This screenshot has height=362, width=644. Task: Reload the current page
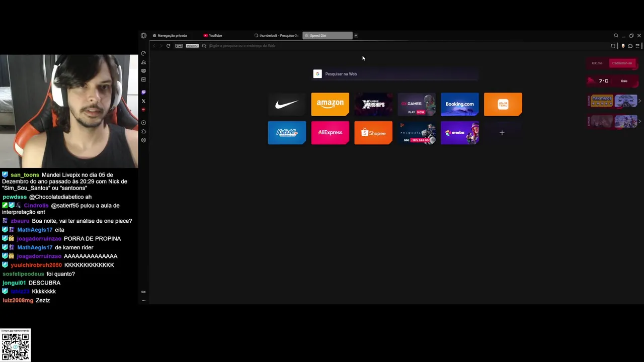[168, 46]
